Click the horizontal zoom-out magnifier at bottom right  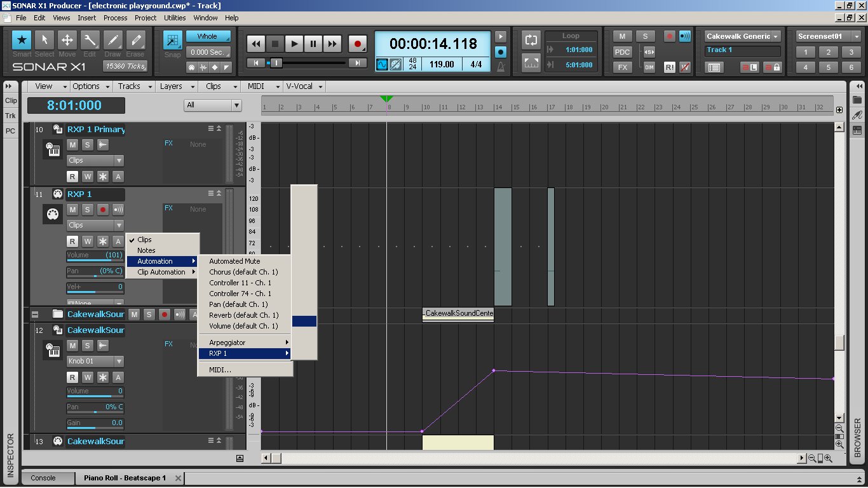coord(812,458)
